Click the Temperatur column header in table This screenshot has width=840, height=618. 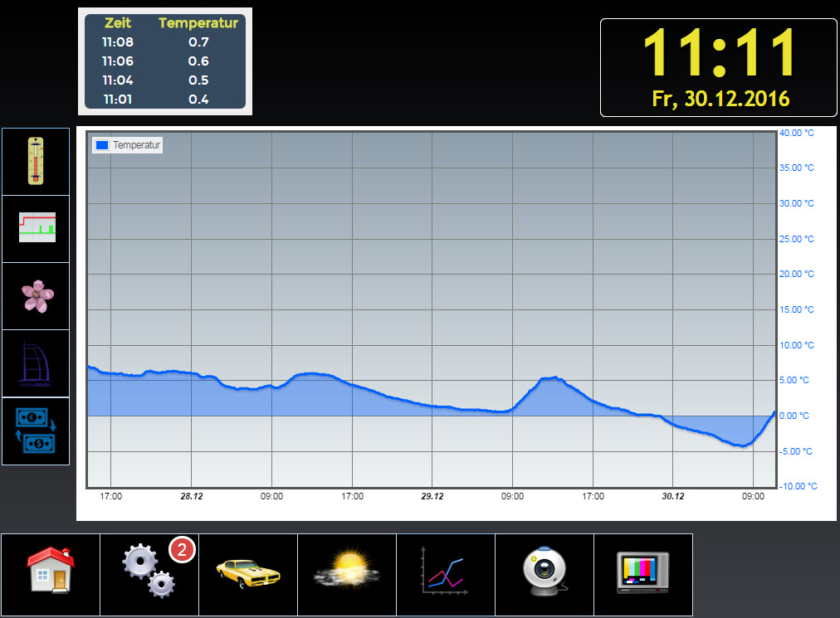click(x=198, y=23)
